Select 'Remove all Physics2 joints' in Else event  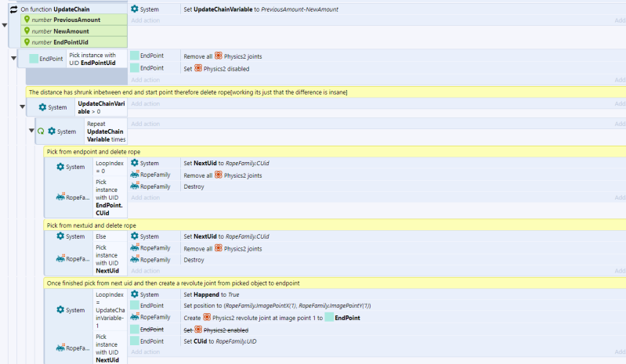(x=223, y=249)
